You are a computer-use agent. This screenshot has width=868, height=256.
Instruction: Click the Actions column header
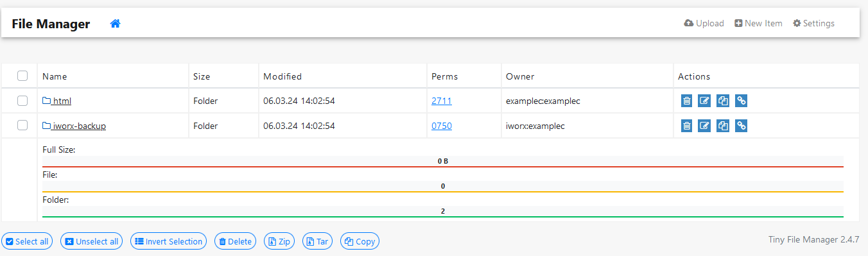tap(694, 76)
